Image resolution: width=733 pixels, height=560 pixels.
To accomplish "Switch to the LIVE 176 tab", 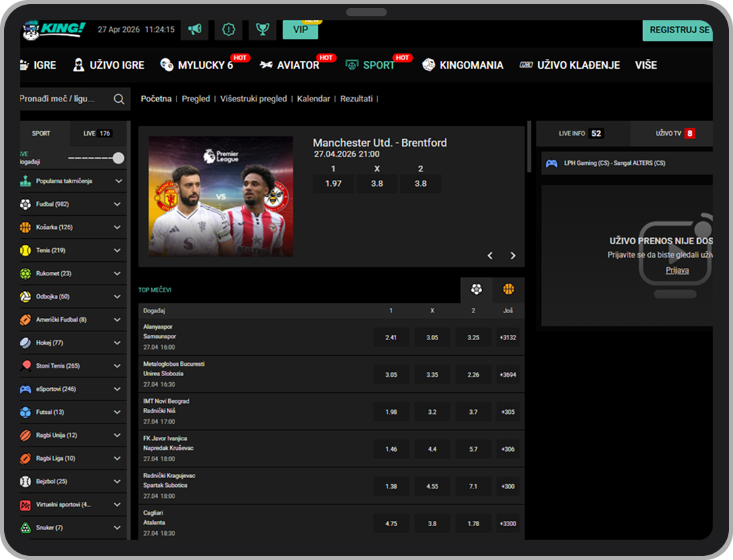I will click(x=97, y=134).
